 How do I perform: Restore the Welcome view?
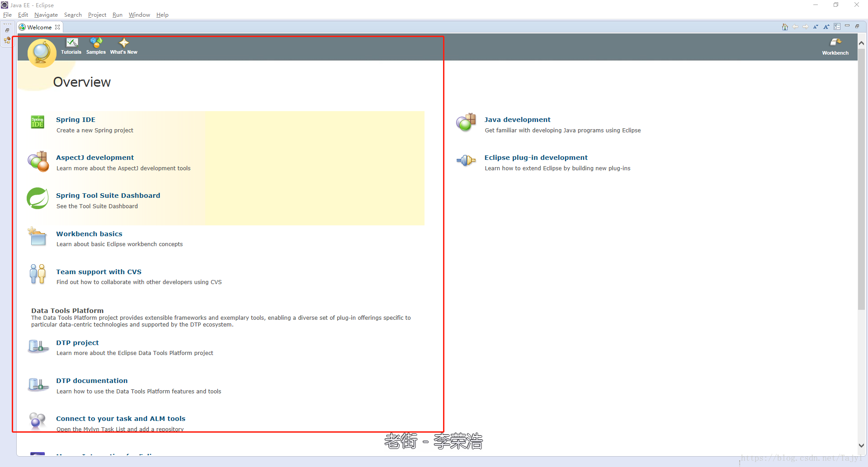coord(857,26)
